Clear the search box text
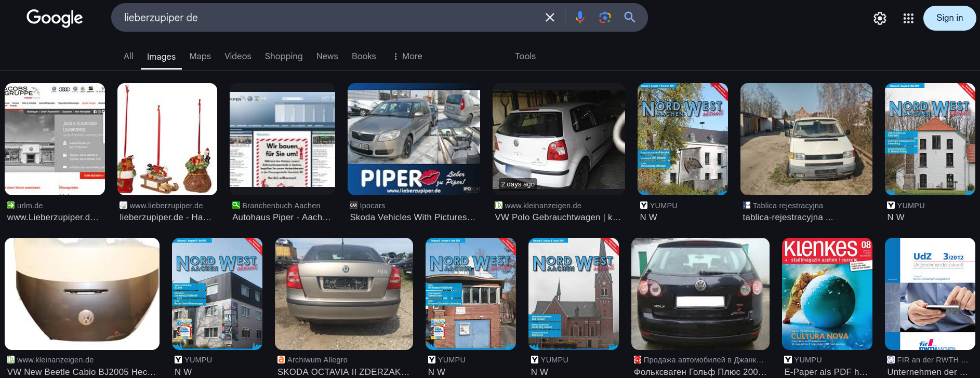The width and height of the screenshot is (980, 378). click(550, 18)
